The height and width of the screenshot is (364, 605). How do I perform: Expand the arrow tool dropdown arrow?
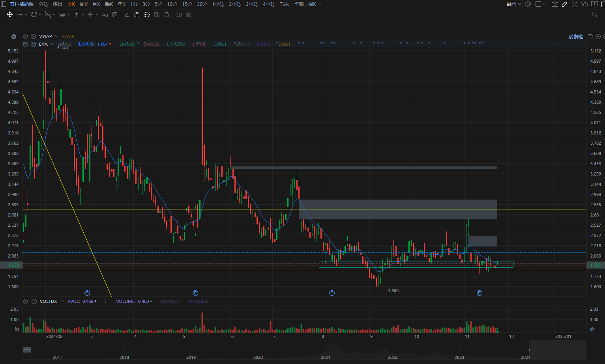[x=97, y=15]
